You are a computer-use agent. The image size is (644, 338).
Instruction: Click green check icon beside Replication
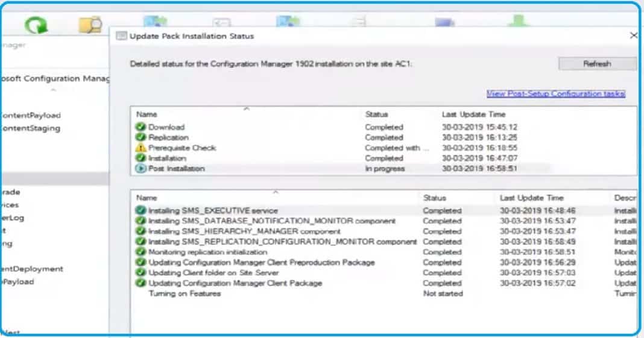click(140, 137)
